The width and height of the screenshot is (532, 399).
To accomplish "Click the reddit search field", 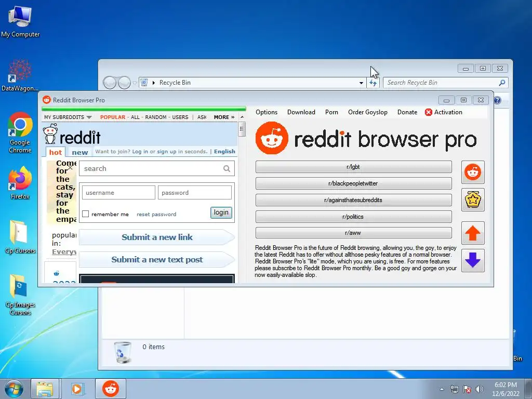I will [157, 169].
